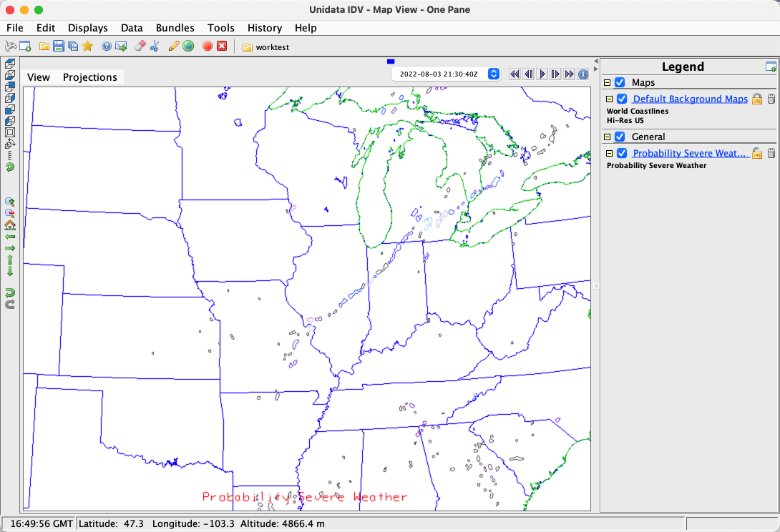Toggle the Default Background Maps visibility checkbox
Screen dimensions: 780x532
[x=622, y=99]
